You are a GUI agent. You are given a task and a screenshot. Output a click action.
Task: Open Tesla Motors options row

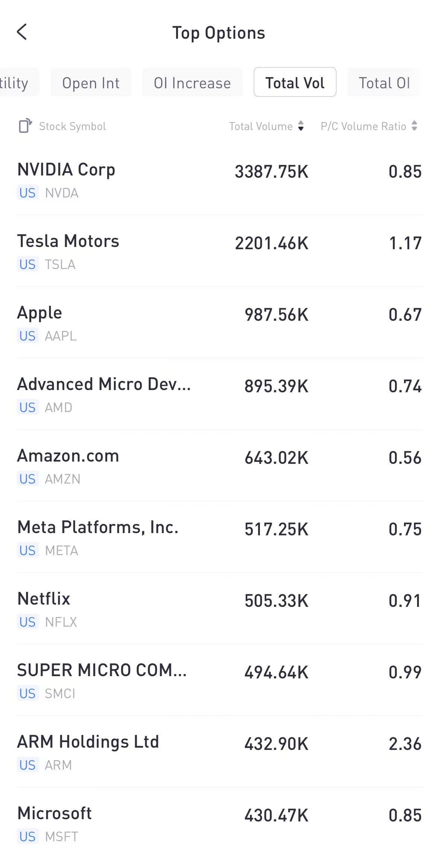(220, 251)
